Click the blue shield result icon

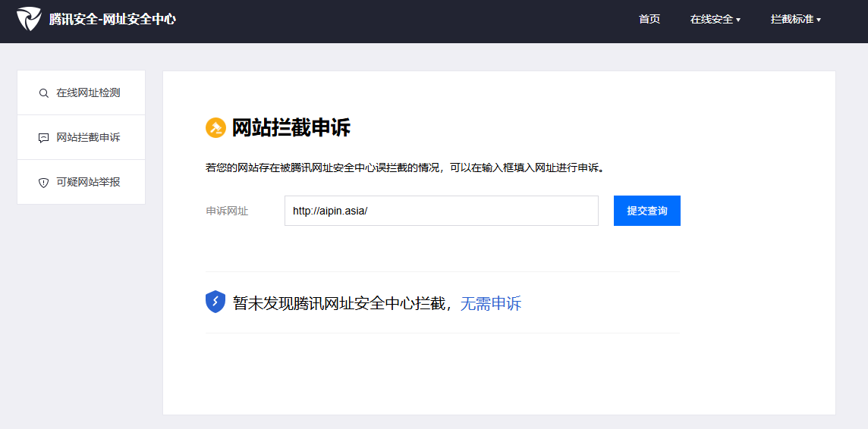pyautogui.click(x=215, y=302)
